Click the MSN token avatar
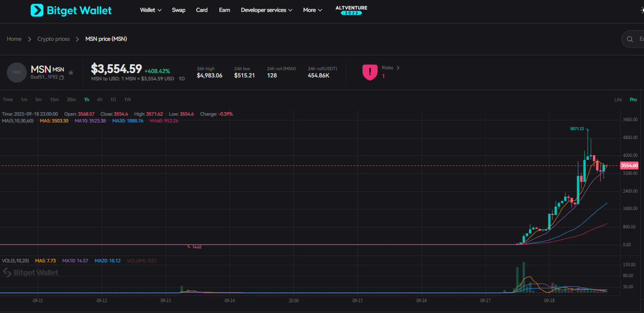 [x=17, y=72]
